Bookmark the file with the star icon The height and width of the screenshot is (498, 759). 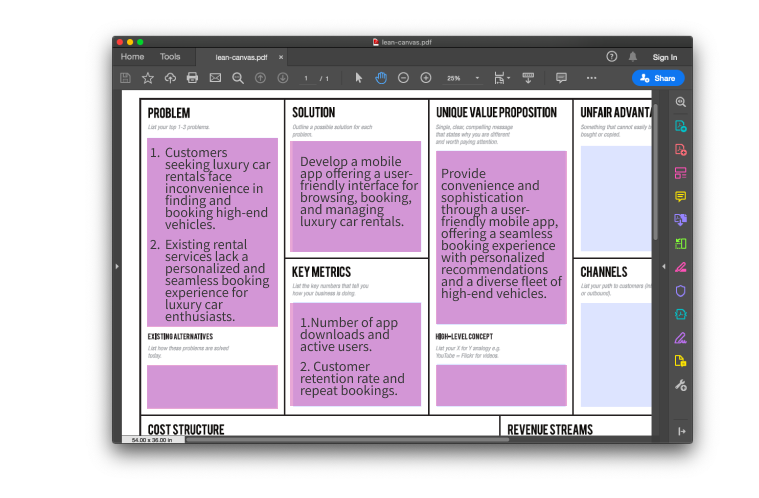148,78
